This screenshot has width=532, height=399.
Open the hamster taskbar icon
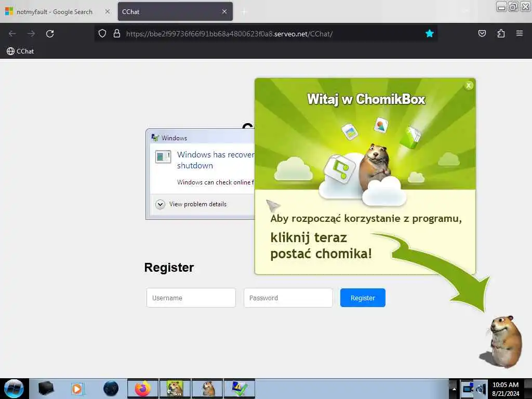click(207, 389)
